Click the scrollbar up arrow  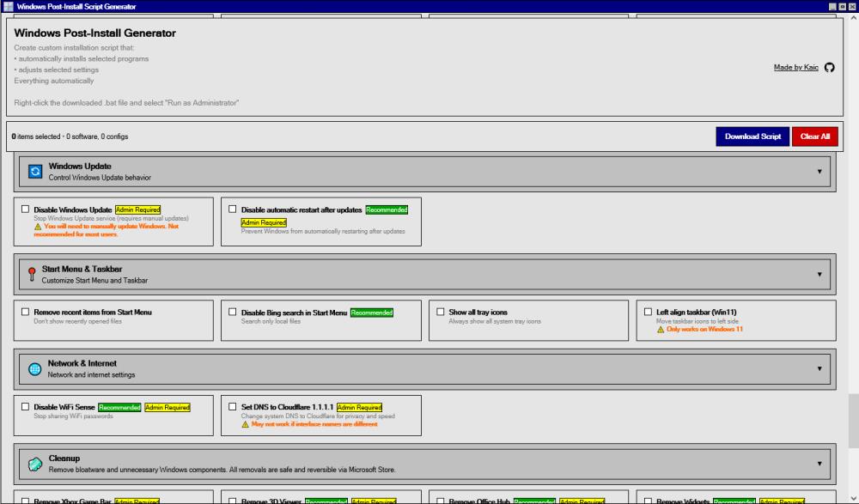point(853,17)
